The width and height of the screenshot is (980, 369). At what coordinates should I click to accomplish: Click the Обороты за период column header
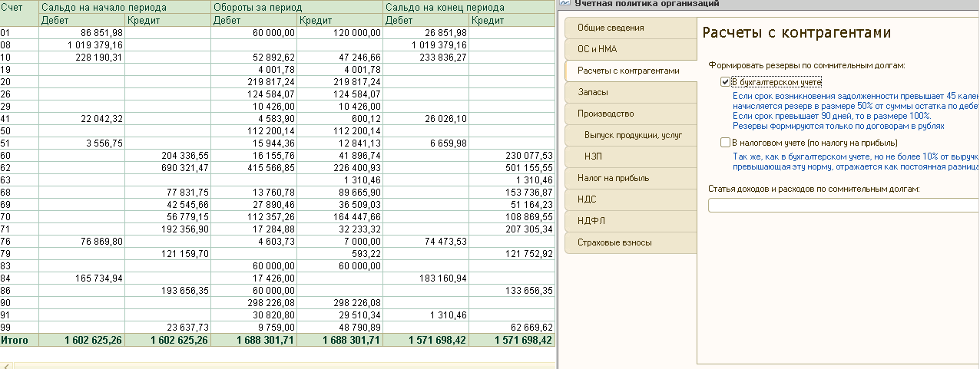296,7
